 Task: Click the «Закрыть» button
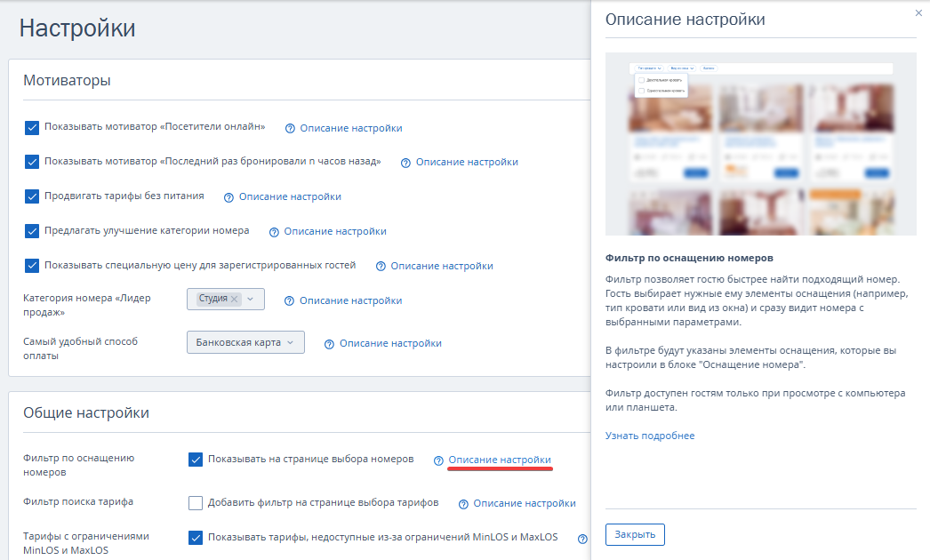pos(635,534)
